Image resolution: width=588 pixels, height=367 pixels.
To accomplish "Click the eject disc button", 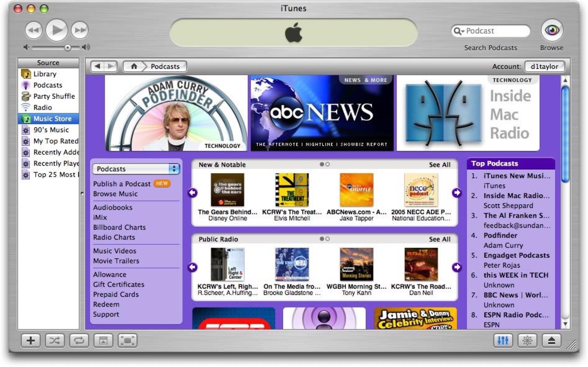I will pos(551,341).
